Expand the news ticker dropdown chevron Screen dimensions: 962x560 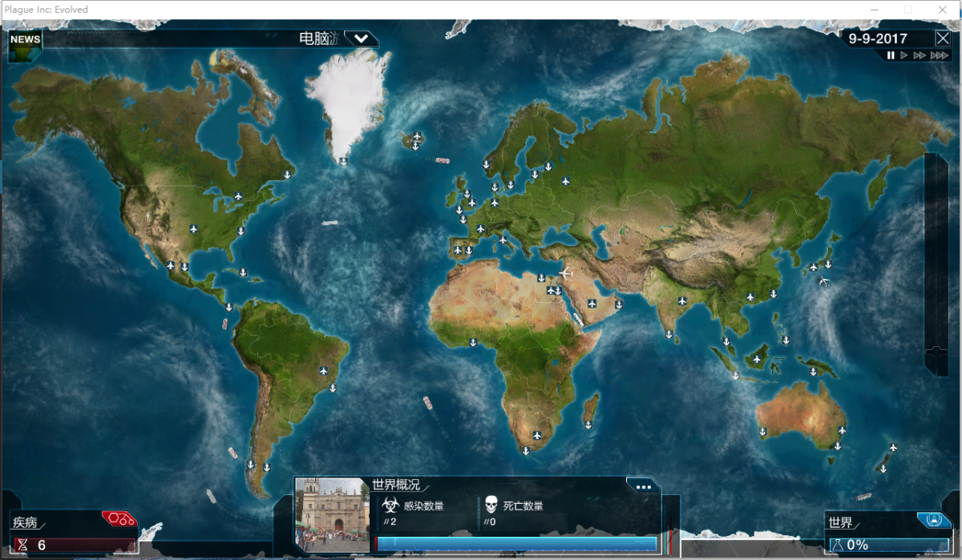pyautogui.click(x=362, y=38)
